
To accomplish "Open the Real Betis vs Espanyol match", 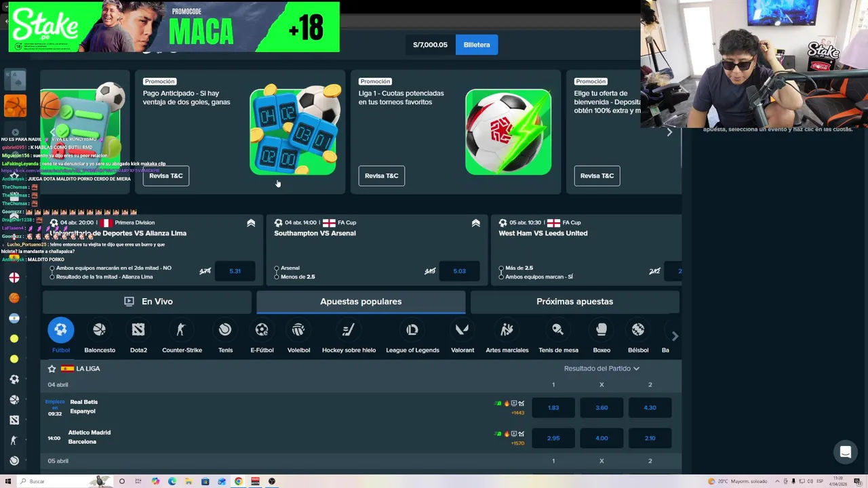I will point(83,407).
